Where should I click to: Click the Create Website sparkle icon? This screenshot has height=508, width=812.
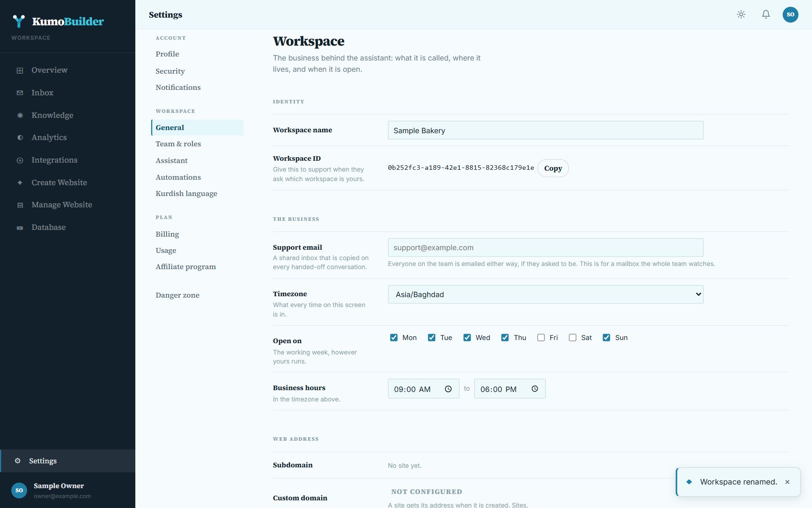coord(20,182)
